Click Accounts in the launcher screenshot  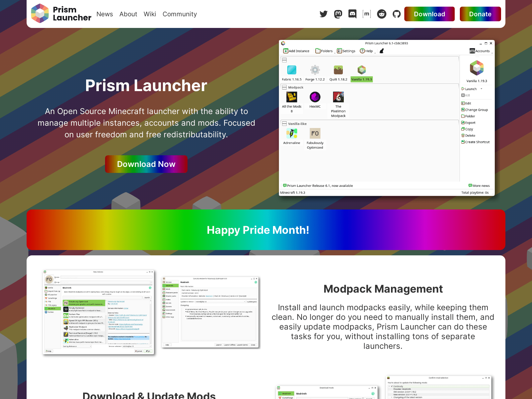tap(480, 51)
